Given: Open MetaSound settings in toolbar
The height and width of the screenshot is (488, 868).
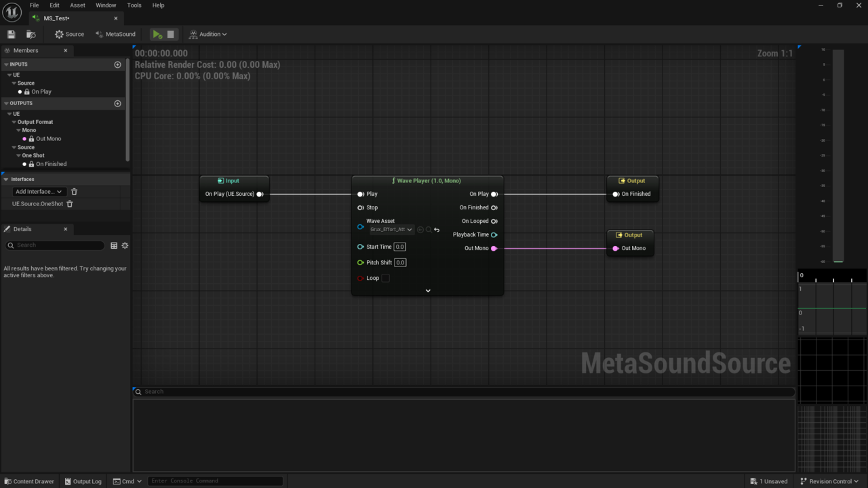Looking at the screenshot, I should [115, 34].
